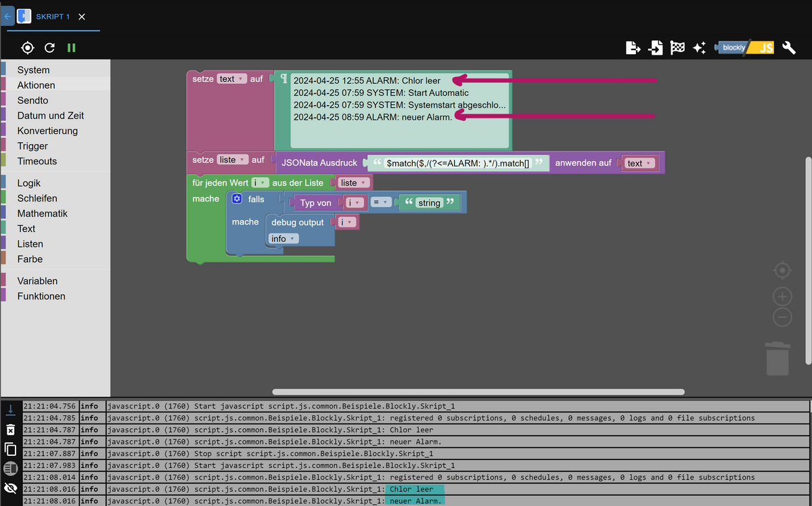The image size is (812, 506).
Task: Open the 'liste' dropdown after aus der Liste
Action: [353, 183]
